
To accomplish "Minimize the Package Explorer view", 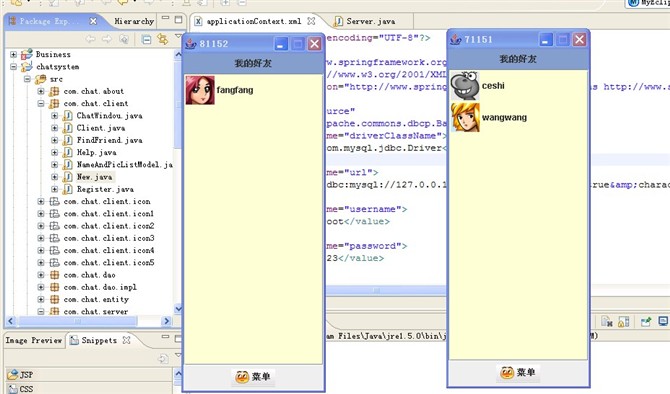I will 165,18.
